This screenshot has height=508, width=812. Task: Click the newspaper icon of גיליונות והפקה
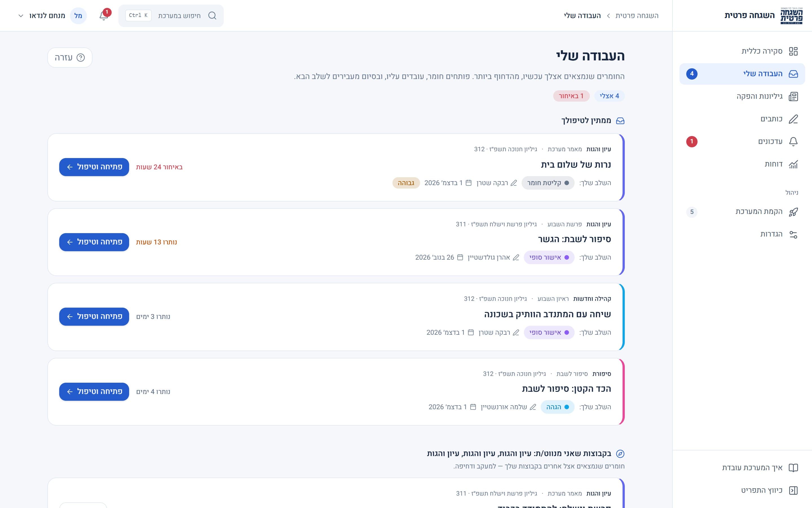(793, 97)
